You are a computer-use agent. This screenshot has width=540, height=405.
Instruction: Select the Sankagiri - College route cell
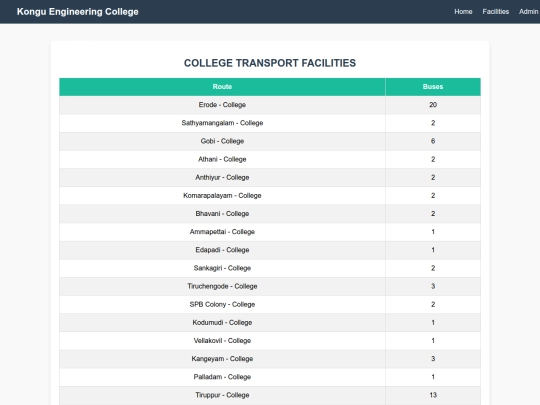[222, 268]
